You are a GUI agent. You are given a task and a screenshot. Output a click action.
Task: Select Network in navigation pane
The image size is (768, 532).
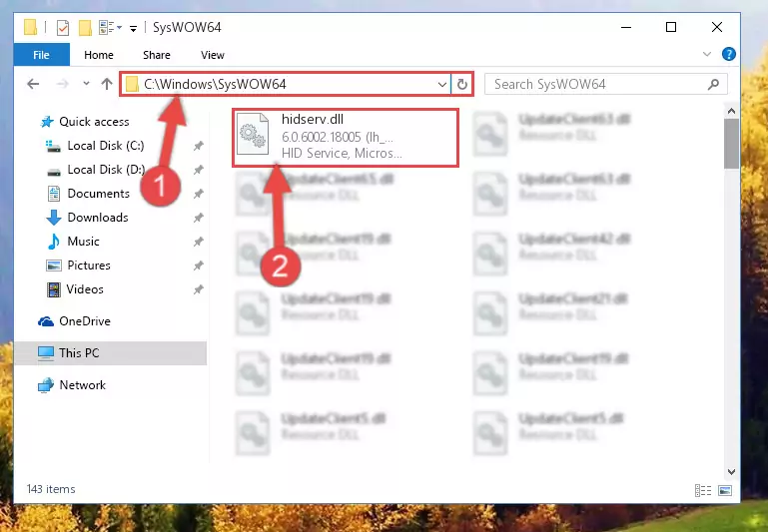click(72, 385)
